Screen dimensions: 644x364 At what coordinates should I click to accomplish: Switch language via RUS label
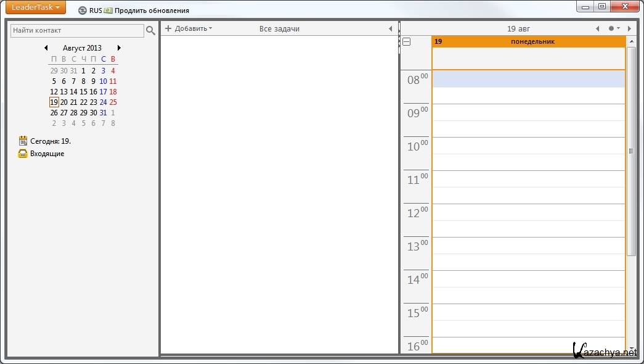[96, 10]
